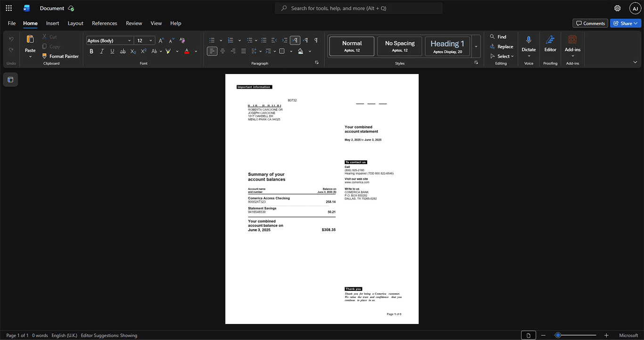Decrease font size with shrink font icon
The width and height of the screenshot is (644, 340).
pos(172,41)
